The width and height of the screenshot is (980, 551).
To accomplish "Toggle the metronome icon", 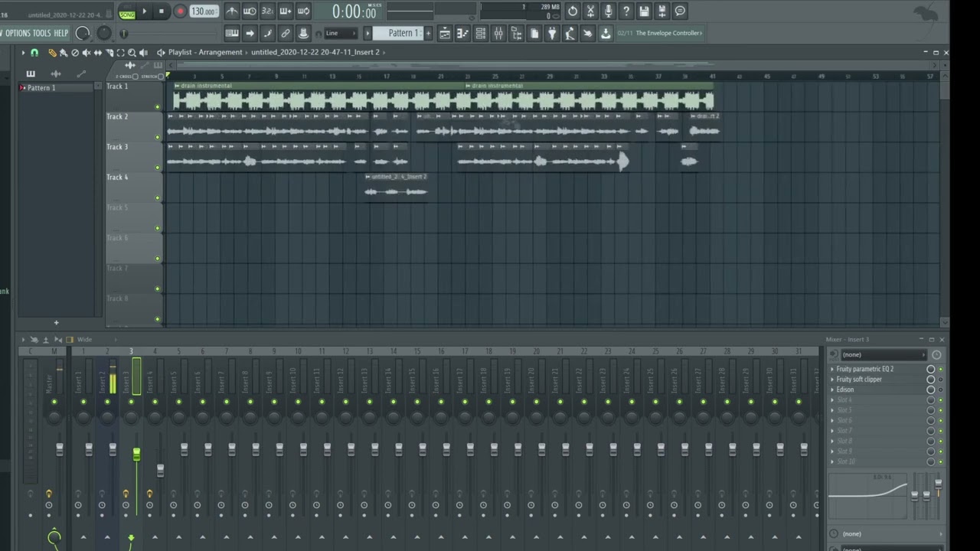I will [232, 11].
